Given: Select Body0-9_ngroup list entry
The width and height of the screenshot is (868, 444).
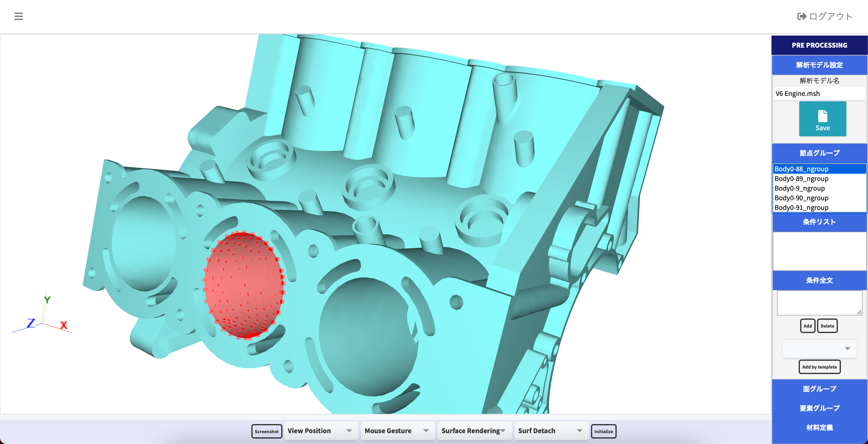Looking at the screenshot, I should coord(799,188).
